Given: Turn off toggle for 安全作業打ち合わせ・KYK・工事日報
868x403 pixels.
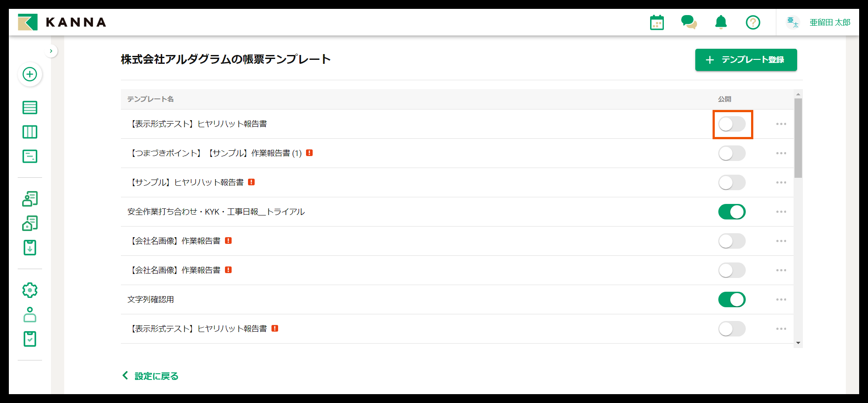Looking at the screenshot, I should (732, 212).
